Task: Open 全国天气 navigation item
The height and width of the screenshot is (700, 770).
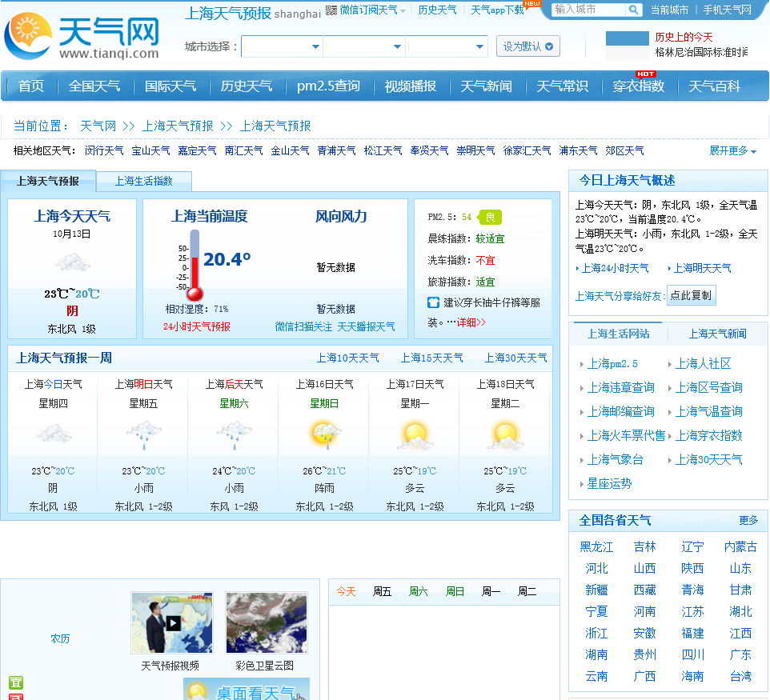Action: coord(94,86)
